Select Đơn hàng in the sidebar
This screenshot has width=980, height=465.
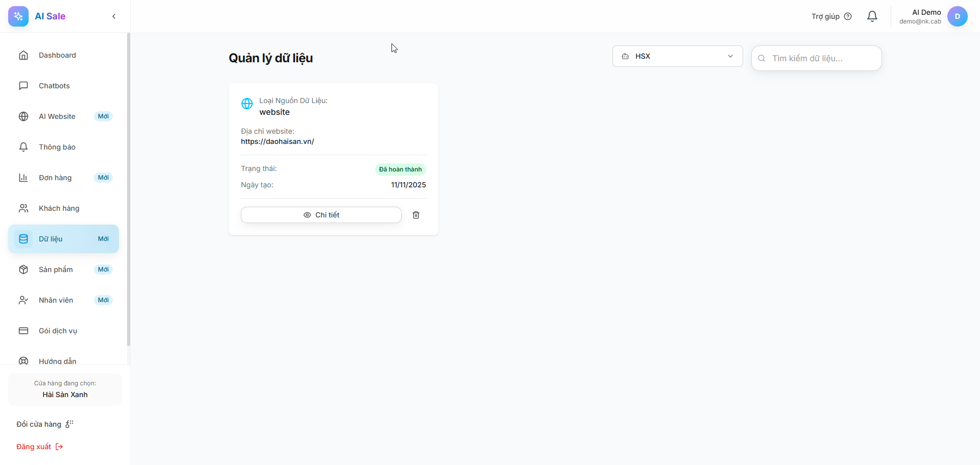pos(55,178)
